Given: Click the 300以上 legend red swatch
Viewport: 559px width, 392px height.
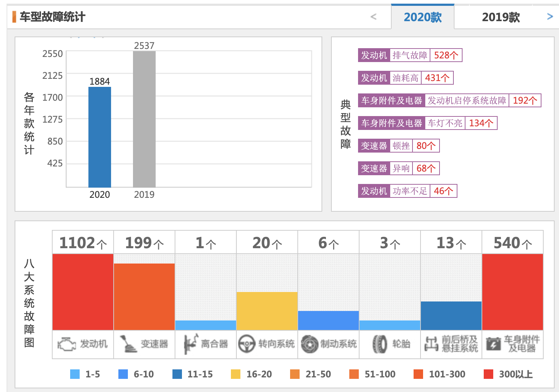Looking at the screenshot, I should [488, 374].
